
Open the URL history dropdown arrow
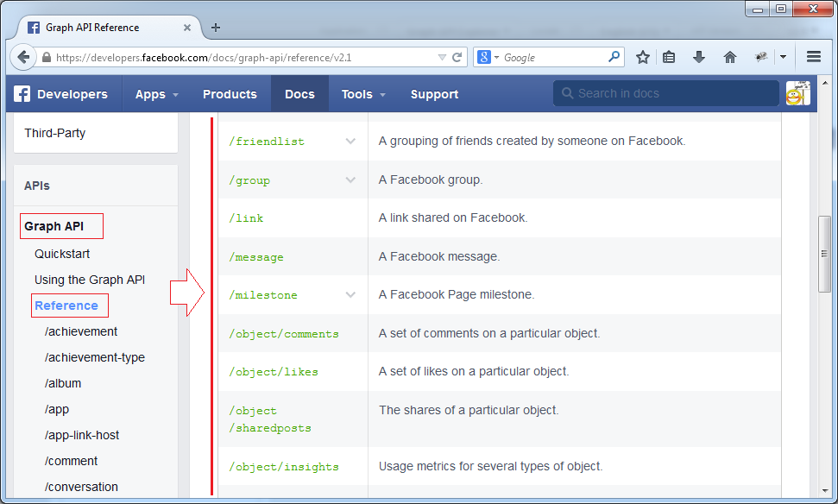coord(442,57)
